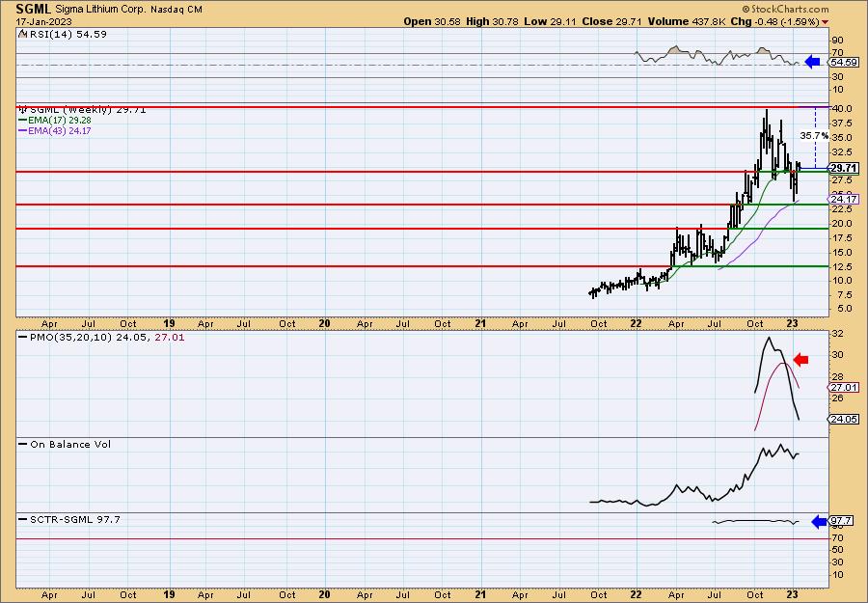Click the 50 label on SCTR axis
Image resolution: width=868 pixels, height=603 pixels.
837,550
